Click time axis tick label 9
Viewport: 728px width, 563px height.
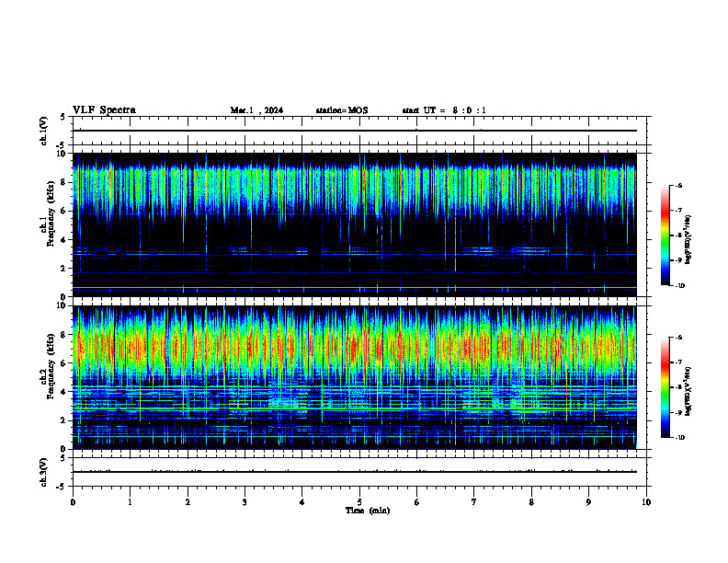[x=588, y=502]
